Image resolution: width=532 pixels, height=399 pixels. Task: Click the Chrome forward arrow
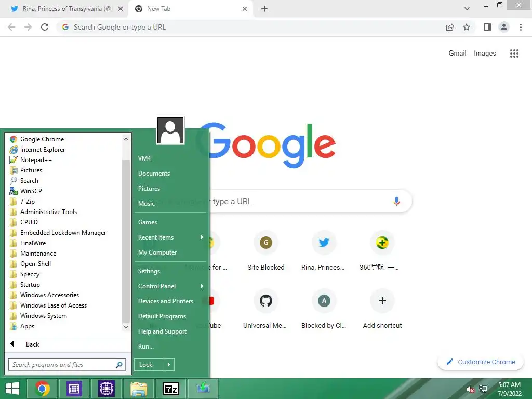(28, 27)
